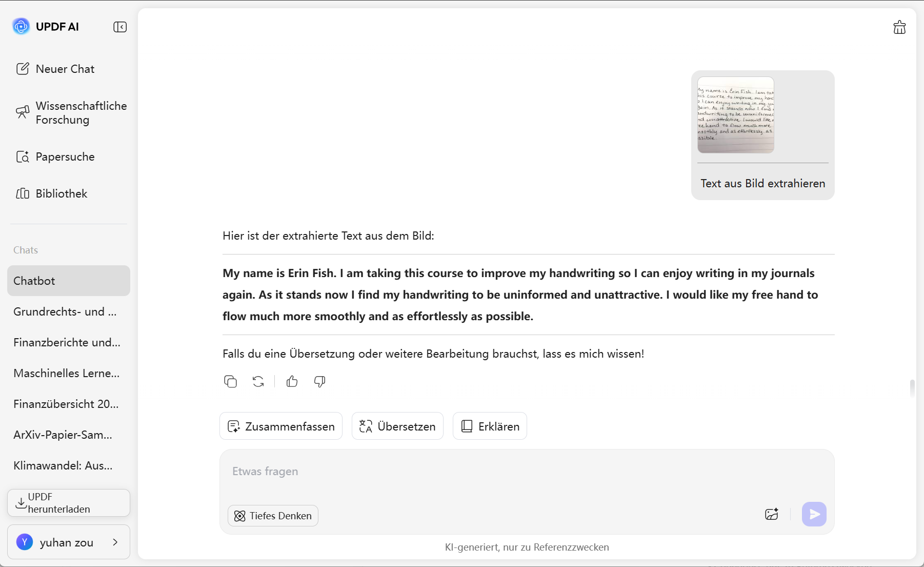The image size is (924, 567).
Task: Open the gift box icon
Action: pos(899,27)
